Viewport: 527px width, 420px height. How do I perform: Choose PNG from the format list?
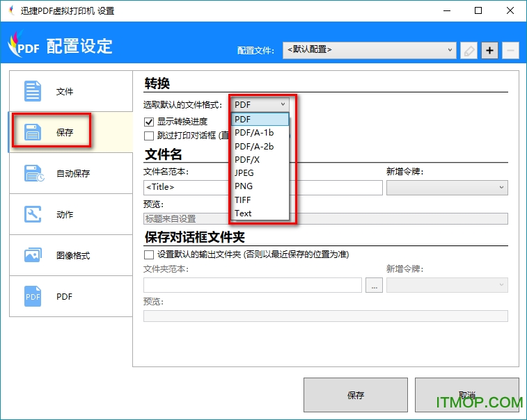260,186
